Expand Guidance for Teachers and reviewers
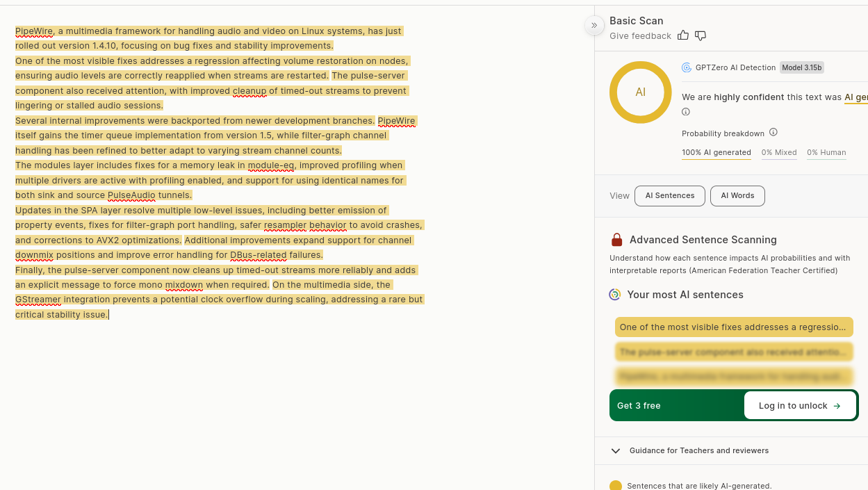Image resolution: width=868 pixels, height=490 pixels. click(616, 450)
